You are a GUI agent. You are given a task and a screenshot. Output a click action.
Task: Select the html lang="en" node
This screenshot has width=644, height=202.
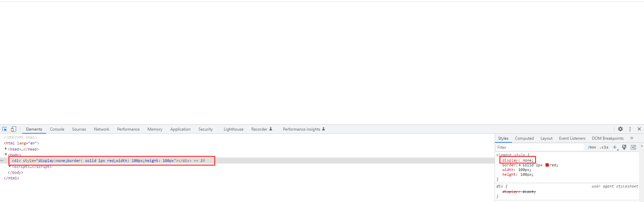(x=22, y=143)
